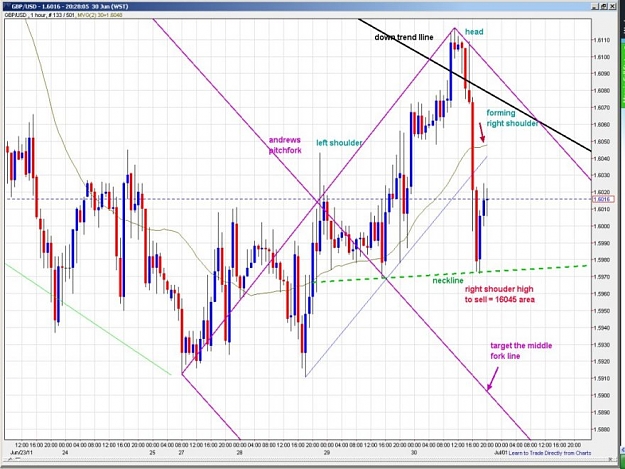Click the chart window icon in title bar
The height and width of the screenshot is (469, 625).
[8, 7]
